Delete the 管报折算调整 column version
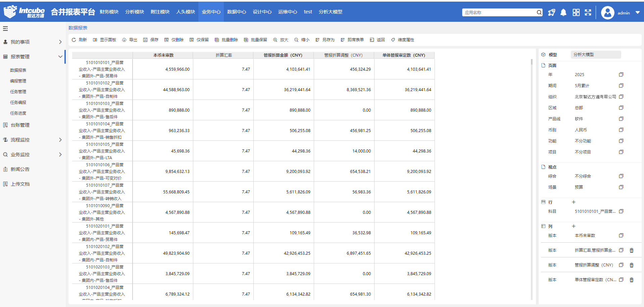Screen dimensions: 644x307 point(632,265)
